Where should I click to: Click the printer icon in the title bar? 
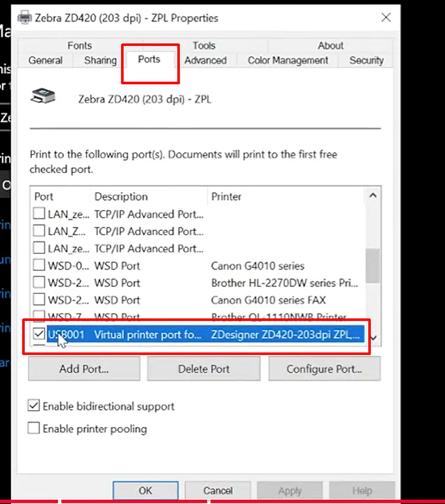pyautogui.click(x=25, y=17)
